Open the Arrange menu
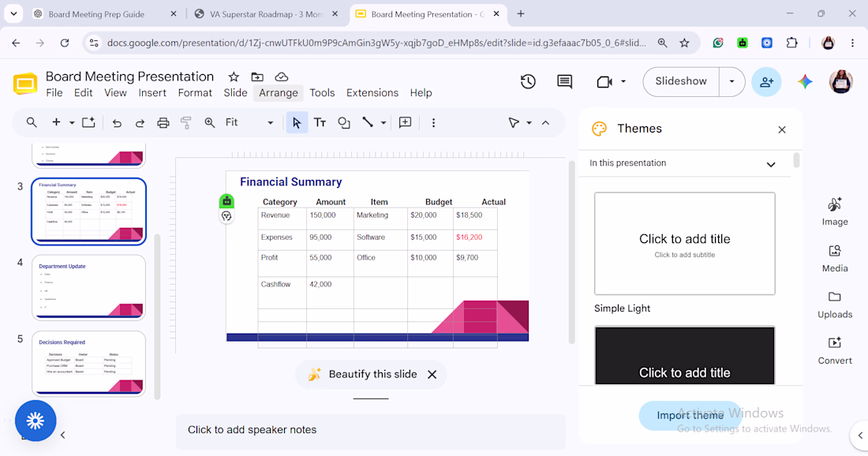This screenshot has width=868, height=456. coord(279,93)
